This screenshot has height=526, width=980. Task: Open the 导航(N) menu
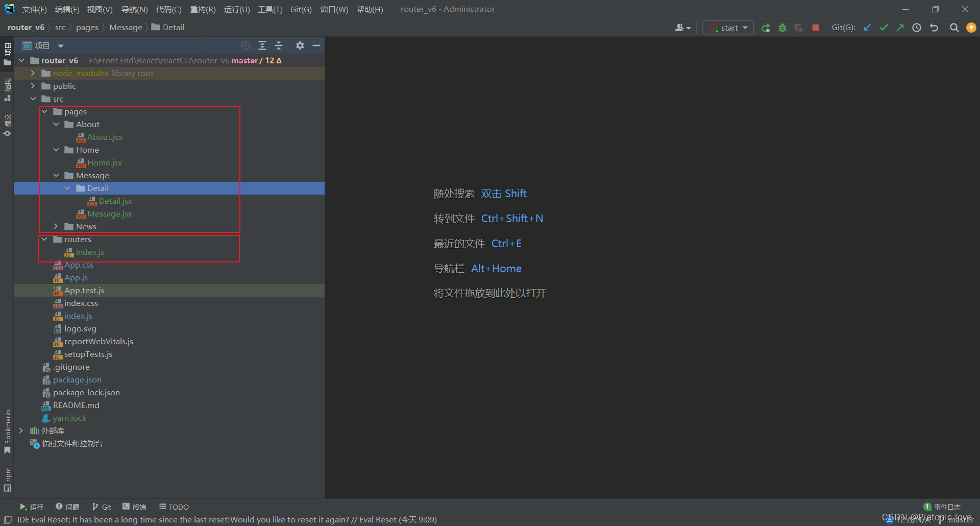tap(134, 9)
